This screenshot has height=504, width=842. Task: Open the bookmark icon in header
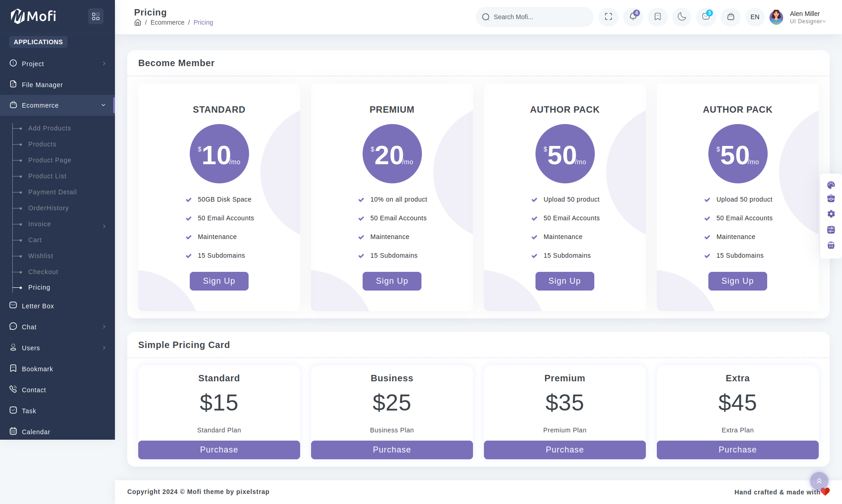(x=657, y=17)
